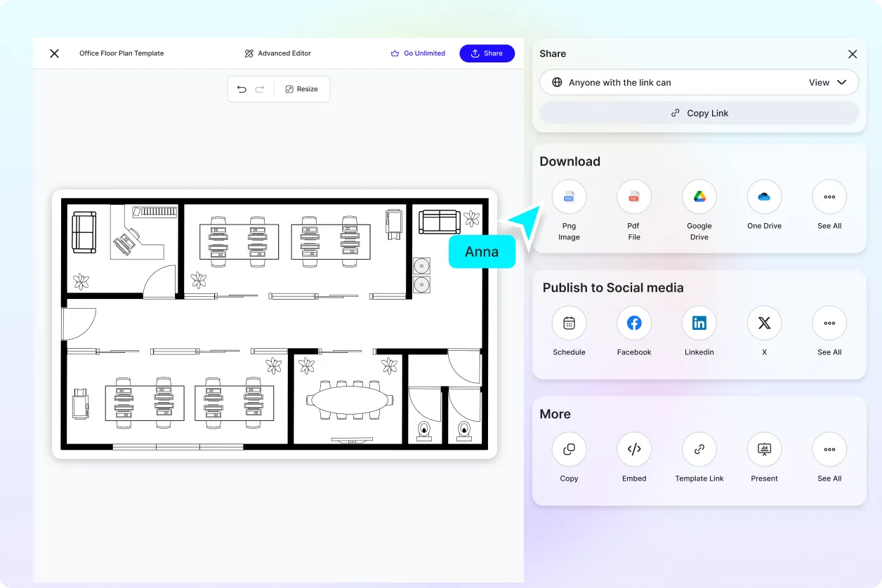Click the blue Share button
The height and width of the screenshot is (588, 882).
(487, 53)
